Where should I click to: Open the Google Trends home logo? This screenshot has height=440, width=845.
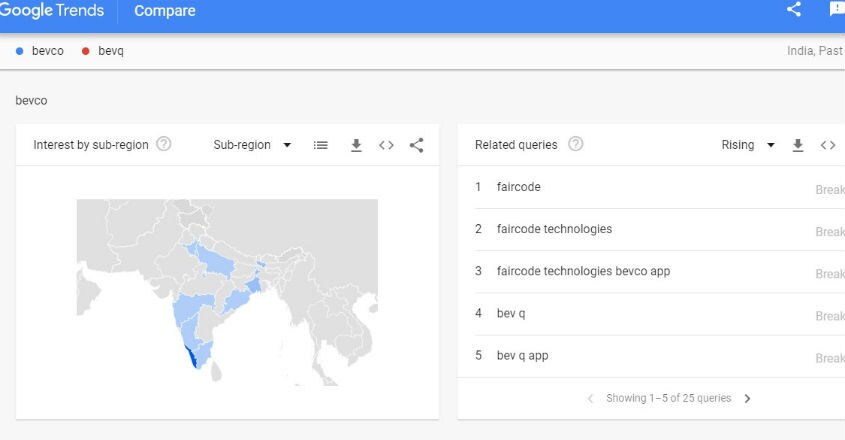[52, 10]
